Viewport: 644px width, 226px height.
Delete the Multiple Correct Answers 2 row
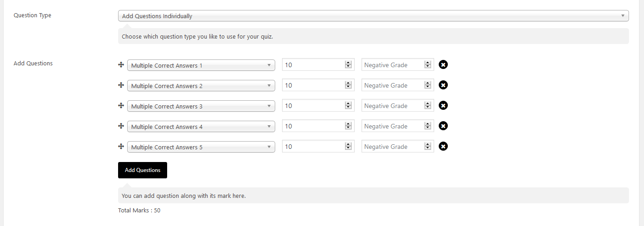tap(443, 85)
